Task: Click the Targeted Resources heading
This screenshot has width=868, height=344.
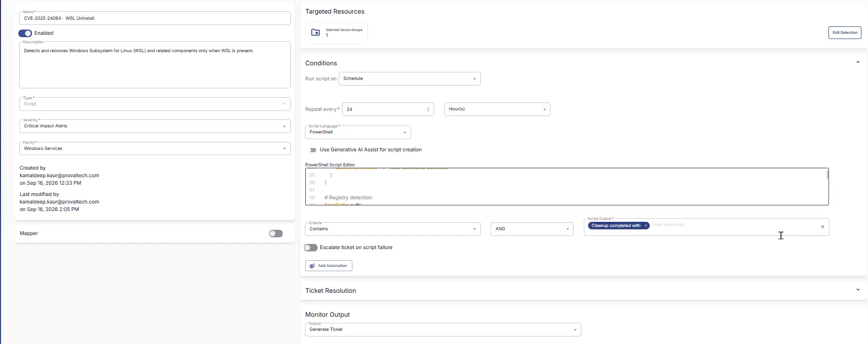Action: pyautogui.click(x=335, y=11)
